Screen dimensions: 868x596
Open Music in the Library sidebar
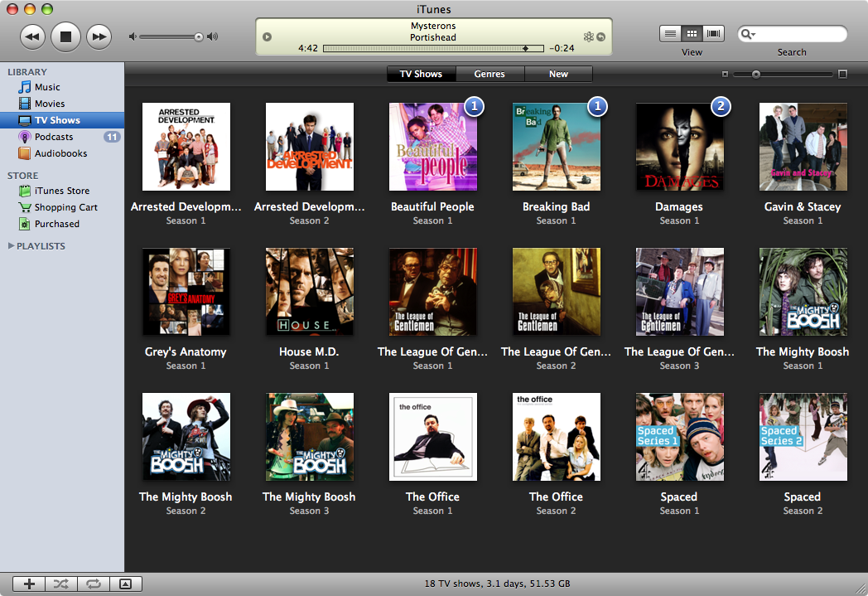point(62,87)
